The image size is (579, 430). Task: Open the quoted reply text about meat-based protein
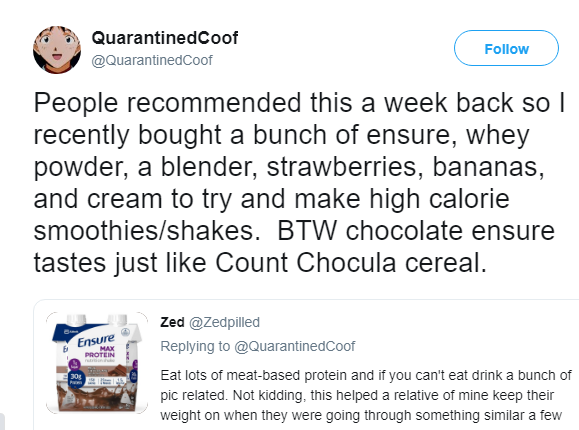coord(366,395)
